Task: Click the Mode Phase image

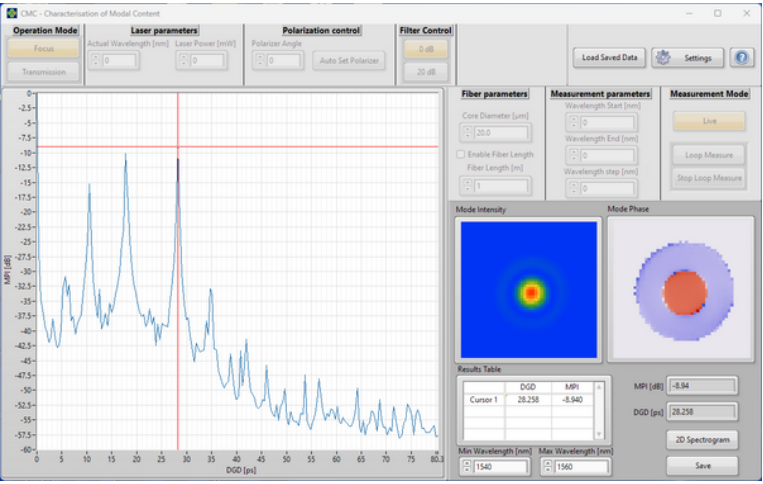Action: click(680, 290)
